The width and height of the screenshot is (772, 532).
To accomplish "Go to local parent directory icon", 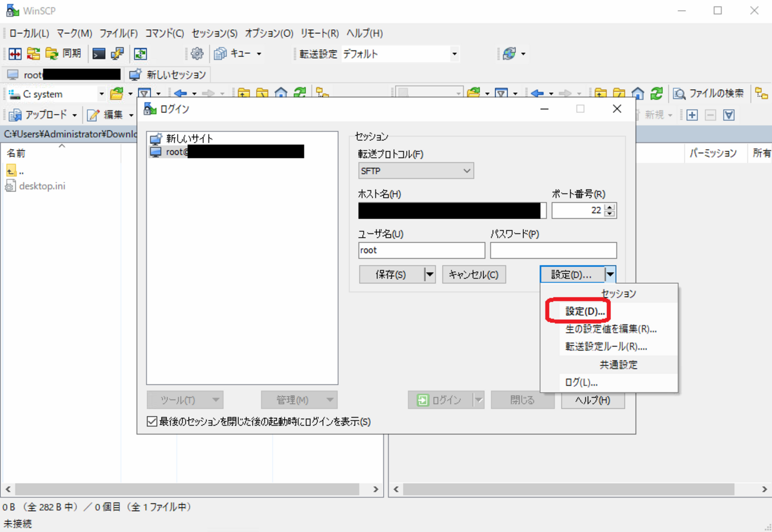I will pyautogui.click(x=244, y=94).
